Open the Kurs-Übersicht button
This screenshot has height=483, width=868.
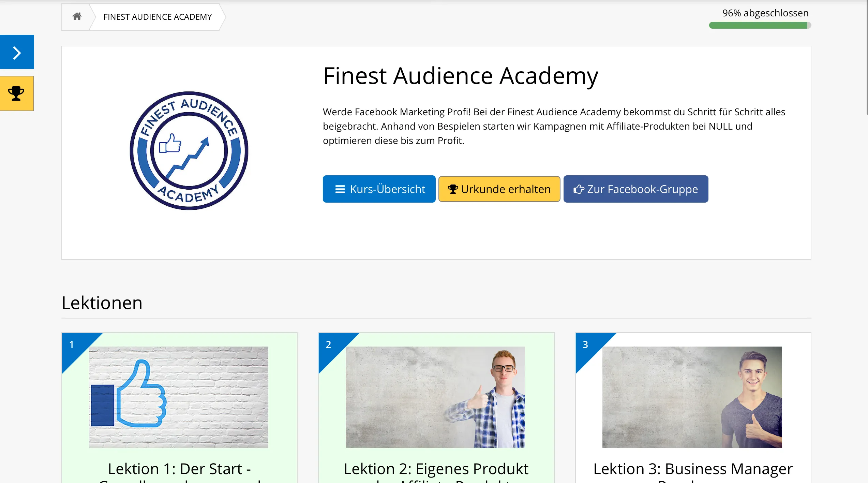pyautogui.click(x=379, y=189)
